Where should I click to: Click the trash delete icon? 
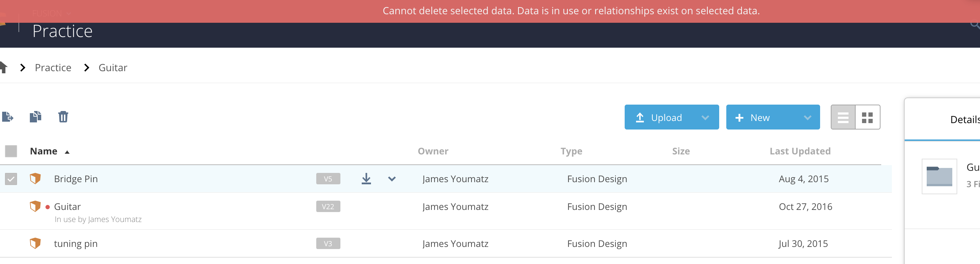click(x=63, y=117)
